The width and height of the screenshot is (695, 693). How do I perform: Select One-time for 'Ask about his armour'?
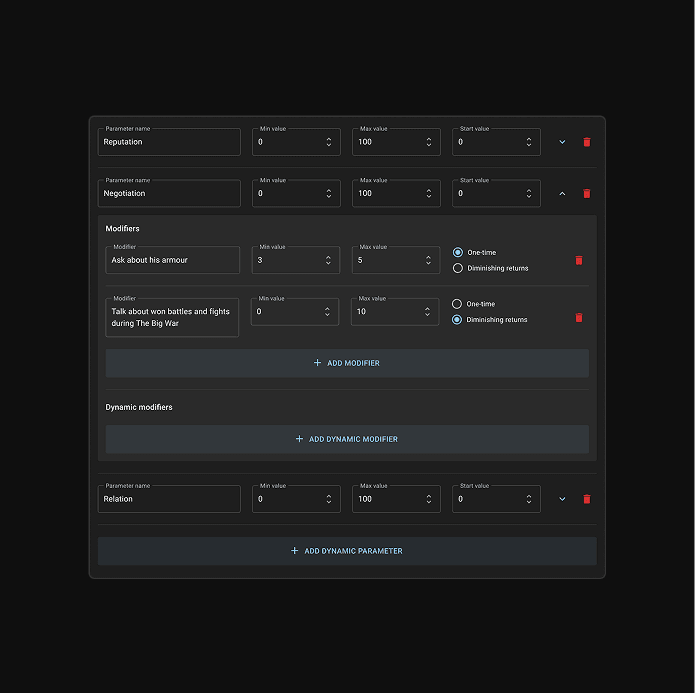point(458,252)
